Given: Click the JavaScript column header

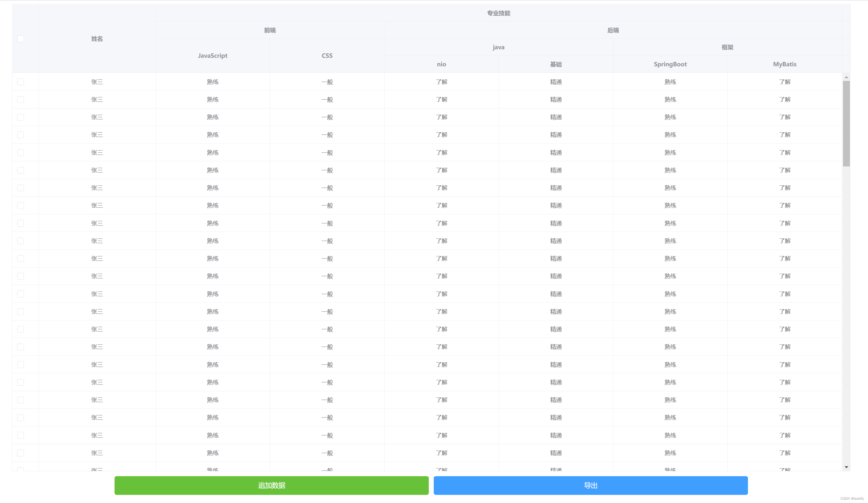Looking at the screenshot, I should 213,56.
